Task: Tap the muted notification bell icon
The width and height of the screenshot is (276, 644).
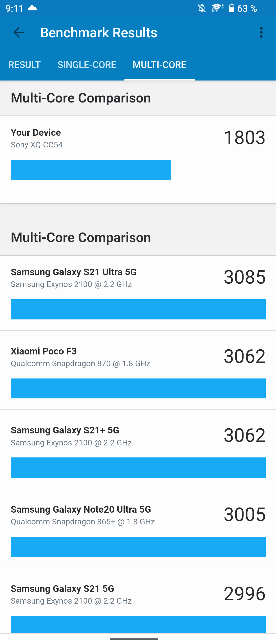Action: tap(202, 8)
